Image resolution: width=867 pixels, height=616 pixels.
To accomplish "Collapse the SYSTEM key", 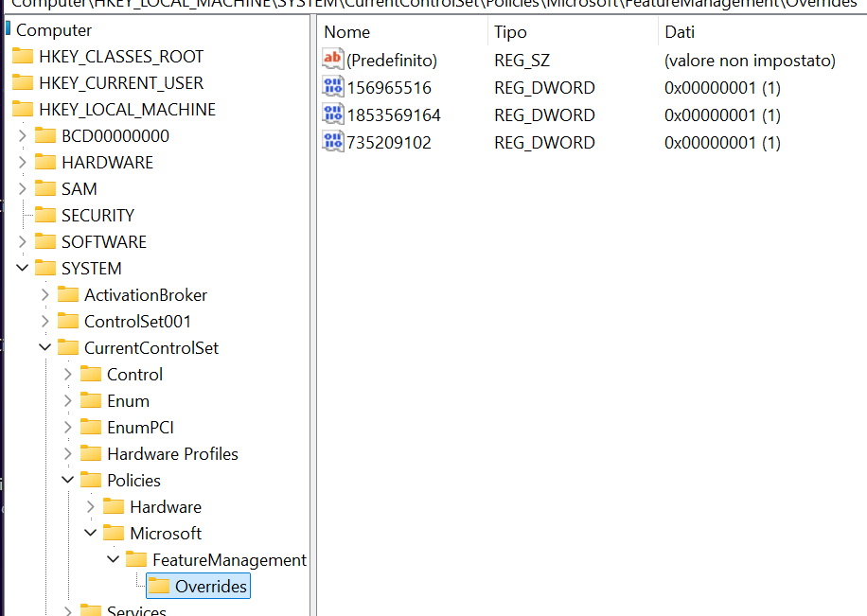I will [22, 268].
